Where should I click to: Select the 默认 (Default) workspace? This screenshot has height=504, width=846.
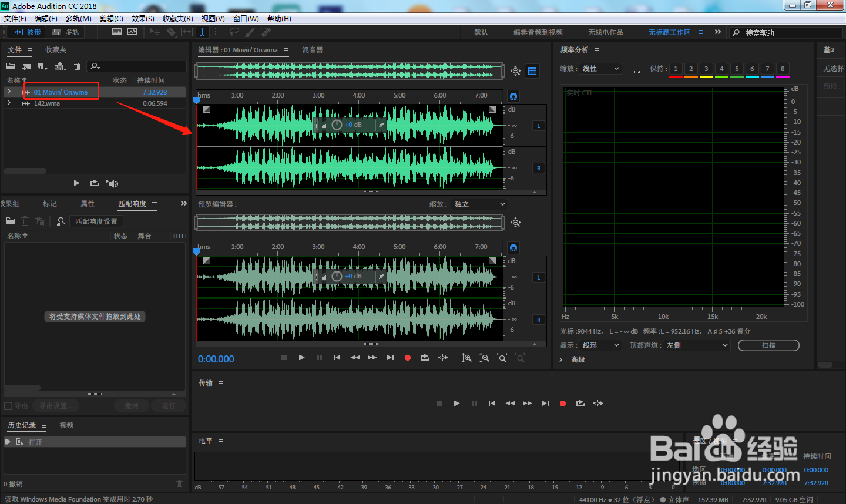coord(481,32)
